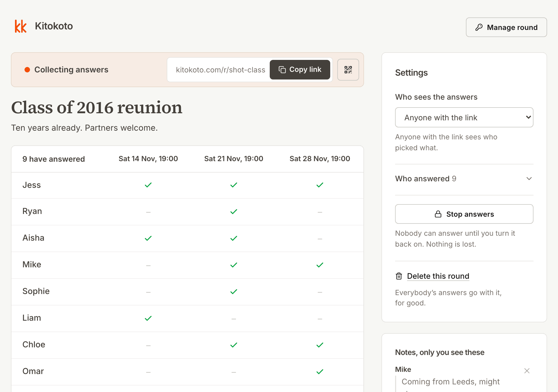Click Chloe's checkmark for Sat 21 Nov
The image size is (558, 392).
point(234,345)
